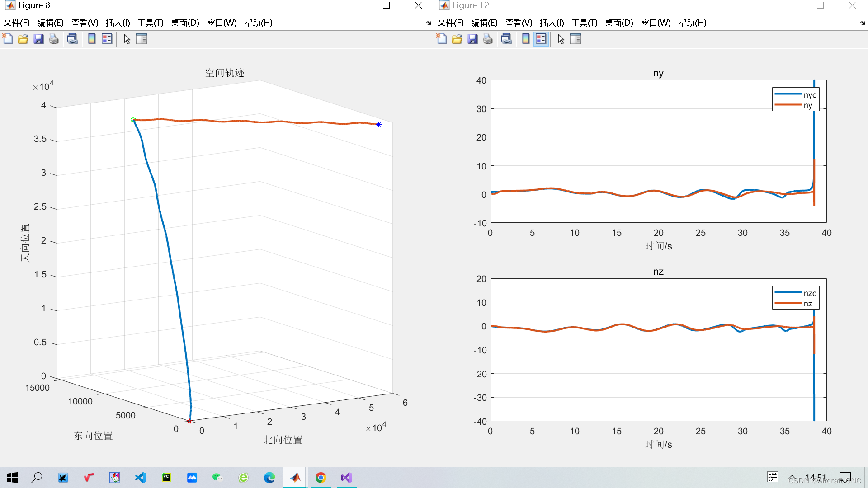Click Link Plot icon in Figure 8
Viewport: 868px width, 488px height.
pos(72,39)
